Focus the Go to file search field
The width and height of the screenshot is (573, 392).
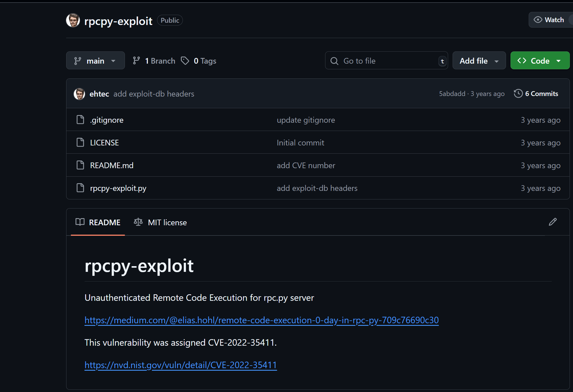386,61
